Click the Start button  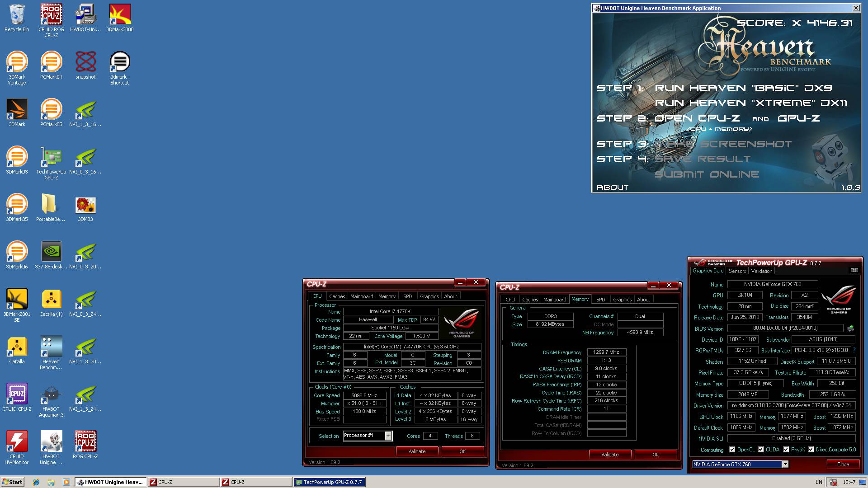tap(12, 482)
